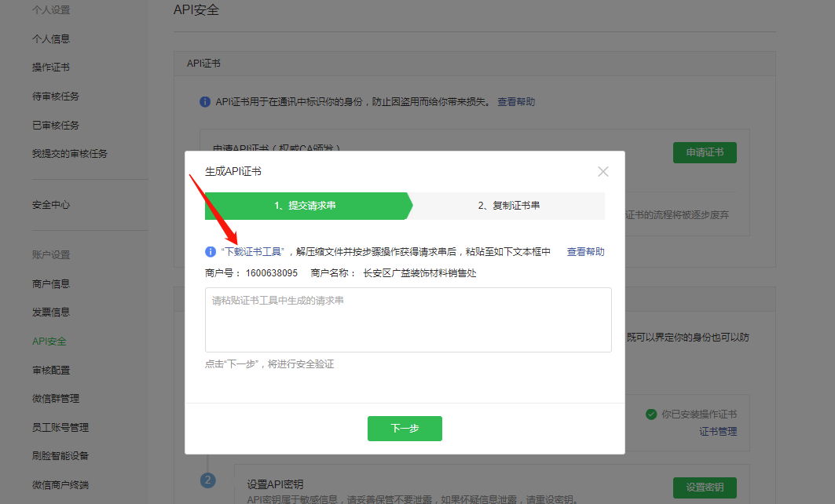The width and height of the screenshot is (835, 504).
Task: Open the 下载证书工具 download link
Action: tap(253, 252)
